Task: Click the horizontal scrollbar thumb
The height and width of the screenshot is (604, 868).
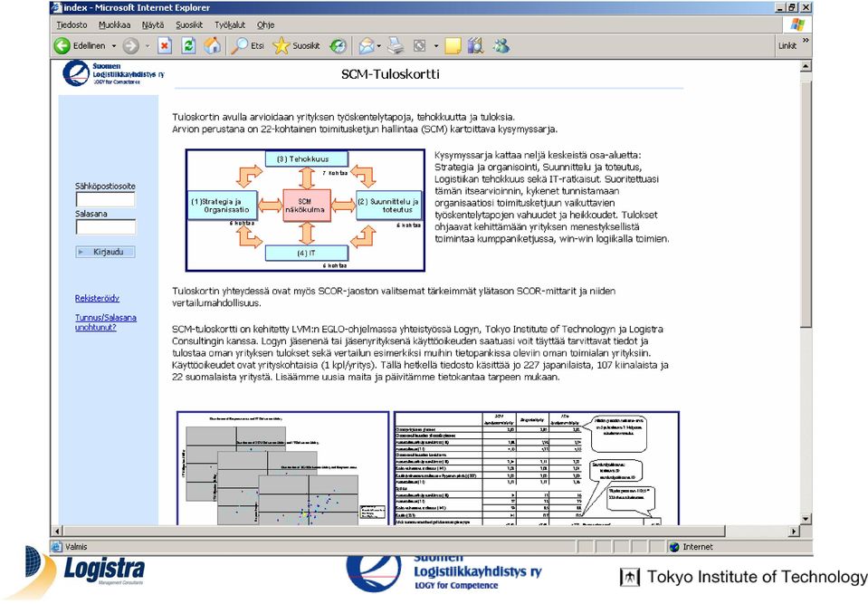Action: coord(394,531)
